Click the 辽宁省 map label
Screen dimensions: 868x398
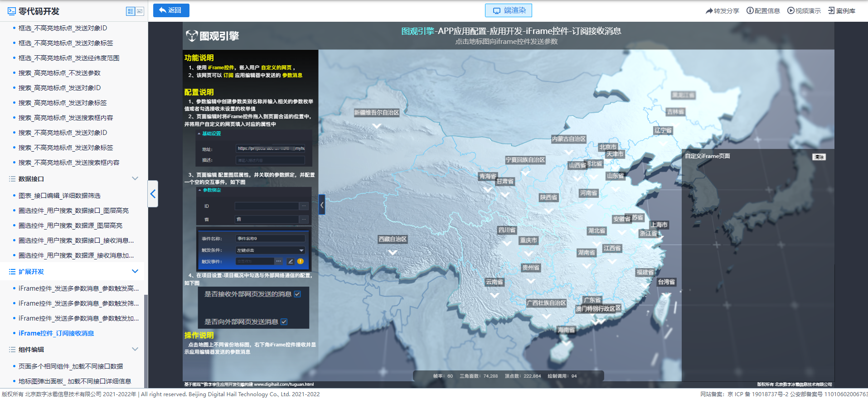[663, 130]
